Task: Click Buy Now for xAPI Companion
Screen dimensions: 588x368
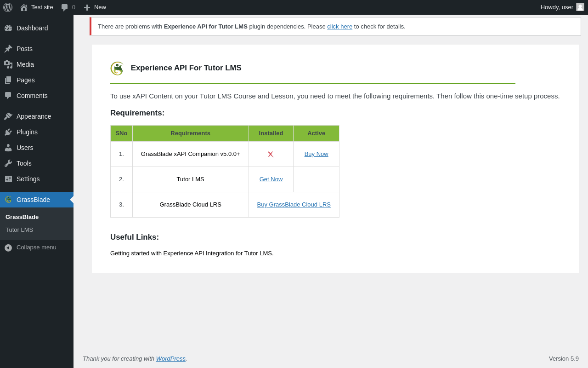Action: [x=316, y=154]
